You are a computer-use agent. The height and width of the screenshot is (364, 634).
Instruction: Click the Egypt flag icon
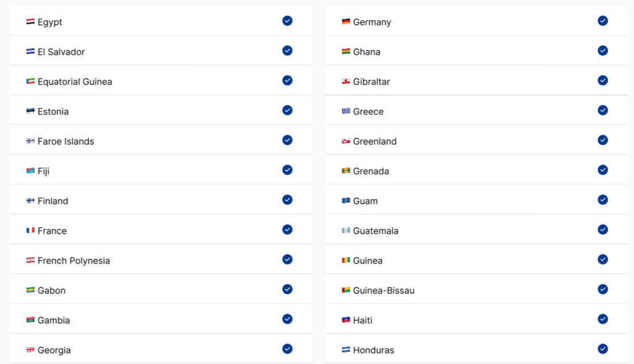30,22
